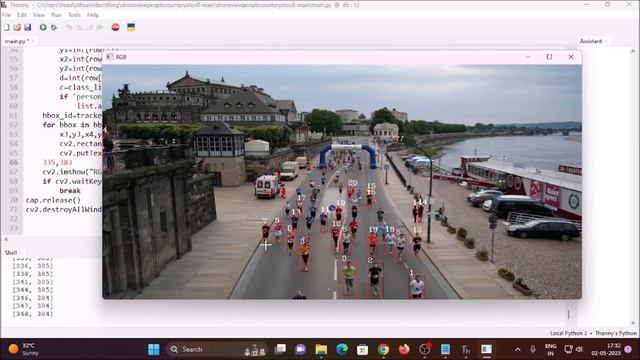Open the weather widget showing 32°C Sunny
640x360 pixels.
24,349
